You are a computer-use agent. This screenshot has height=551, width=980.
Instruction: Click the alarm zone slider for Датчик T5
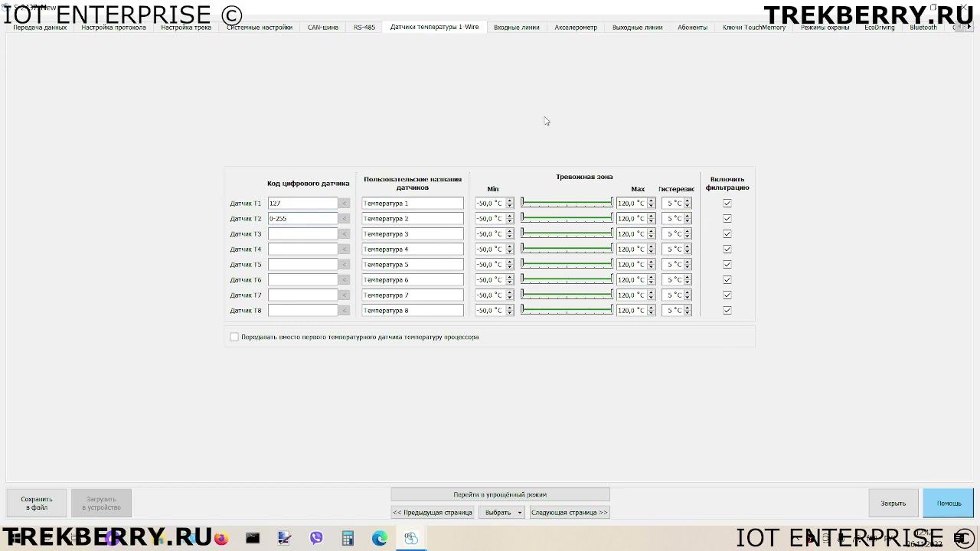click(567, 264)
